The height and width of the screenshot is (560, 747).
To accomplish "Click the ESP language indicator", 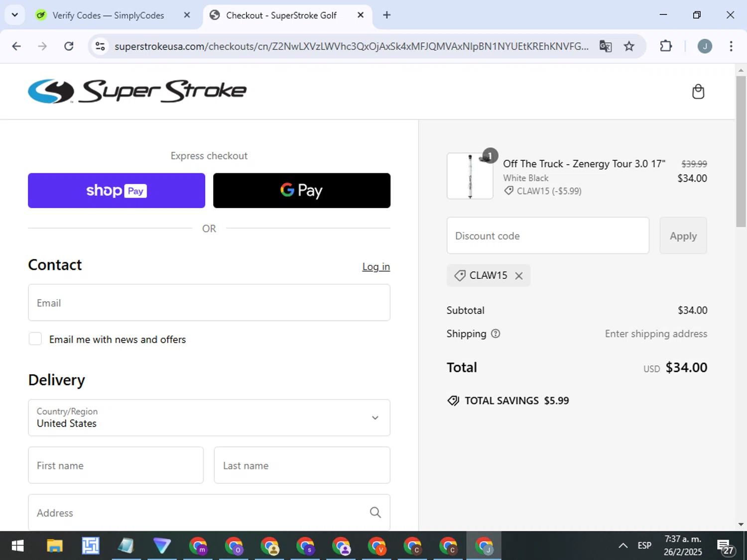I will (644, 546).
